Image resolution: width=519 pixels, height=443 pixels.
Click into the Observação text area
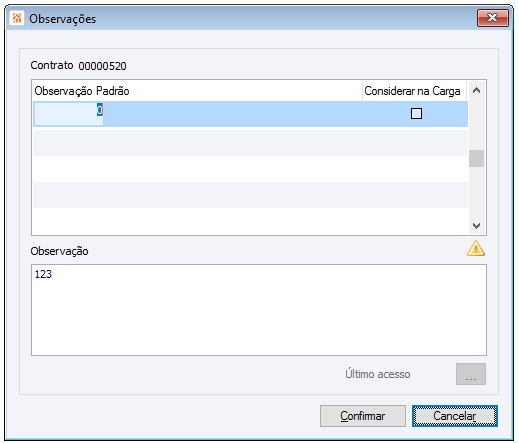click(x=259, y=310)
